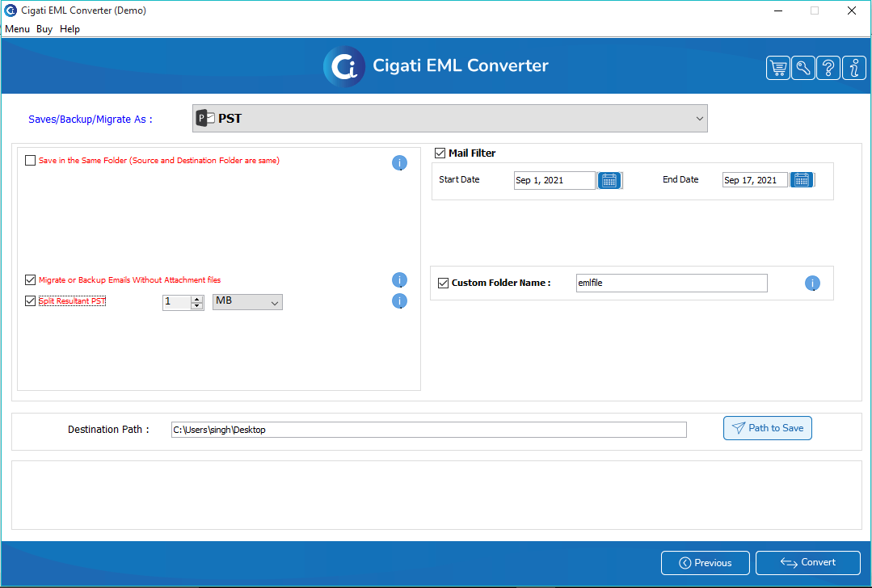
Task: Decrease the split size spinner value
Action: (197, 305)
